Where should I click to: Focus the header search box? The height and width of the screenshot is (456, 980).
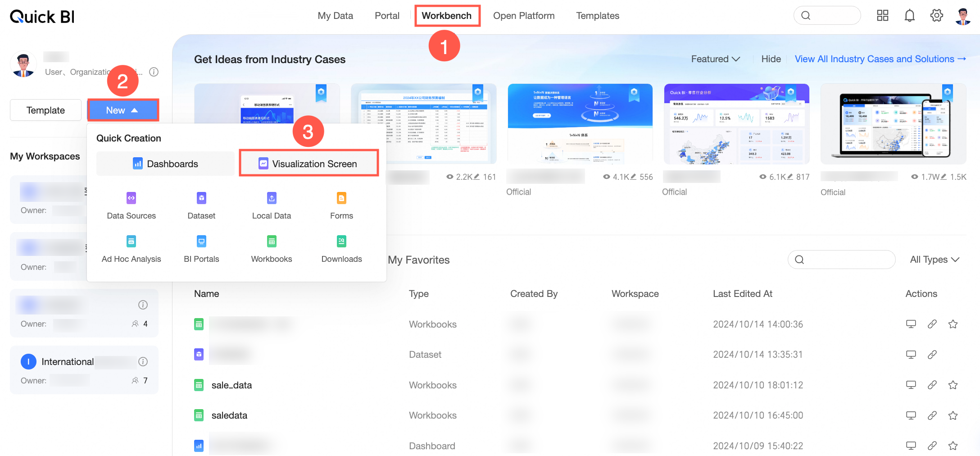pyautogui.click(x=827, y=16)
